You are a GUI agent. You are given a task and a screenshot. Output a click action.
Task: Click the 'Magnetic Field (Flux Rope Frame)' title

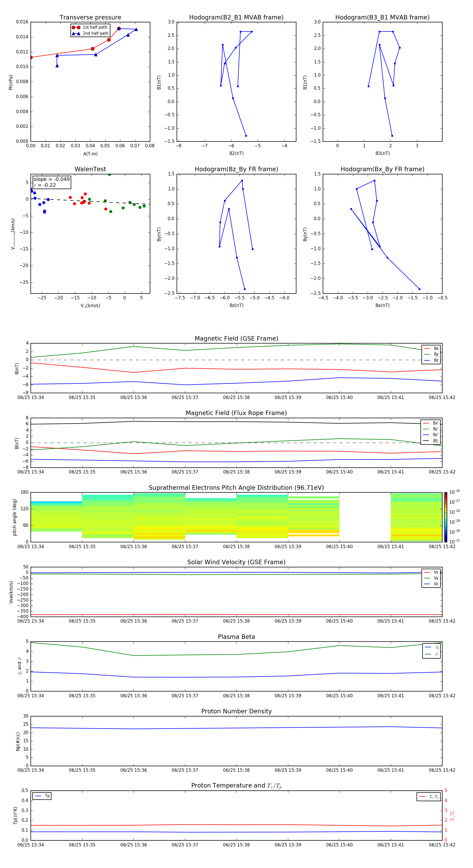(x=236, y=413)
